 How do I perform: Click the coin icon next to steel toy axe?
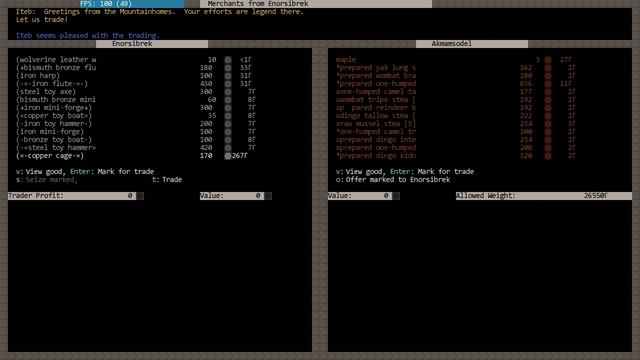[x=228, y=92]
